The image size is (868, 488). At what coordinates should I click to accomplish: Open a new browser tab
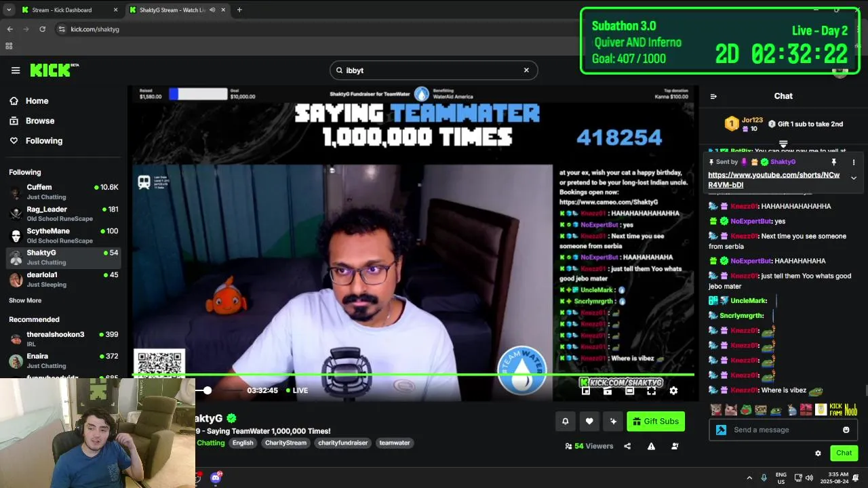[239, 10]
